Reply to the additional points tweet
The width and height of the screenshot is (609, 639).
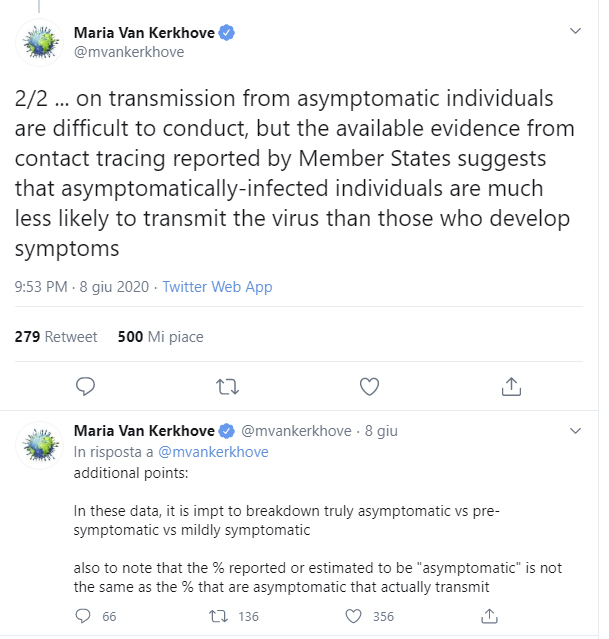pyautogui.click(x=83, y=616)
